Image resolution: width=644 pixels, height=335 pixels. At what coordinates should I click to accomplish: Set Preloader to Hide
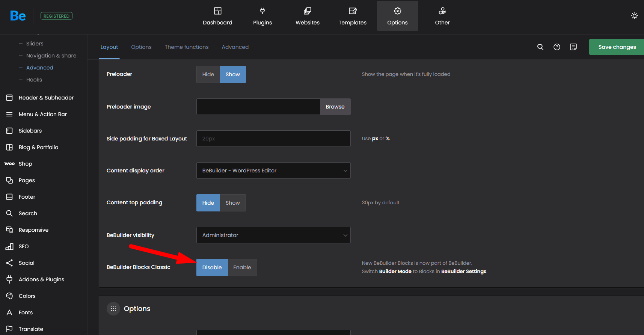click(208, 74)
